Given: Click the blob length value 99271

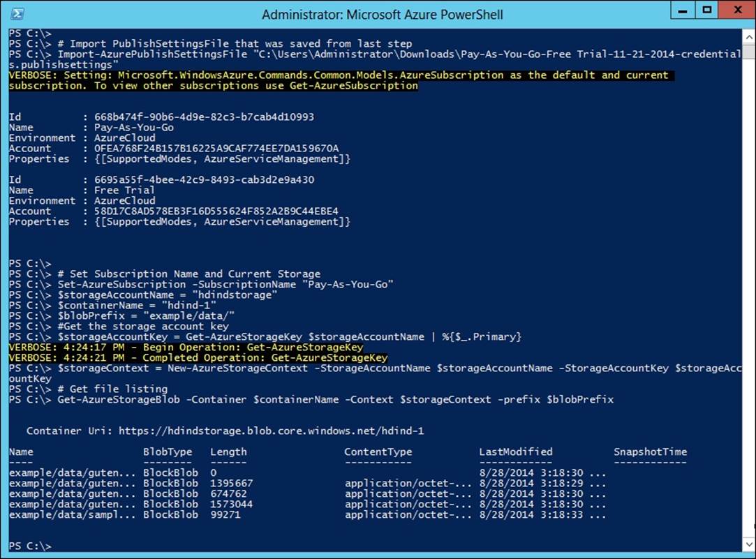Looking at the screenshot, I should coord(225,515).
